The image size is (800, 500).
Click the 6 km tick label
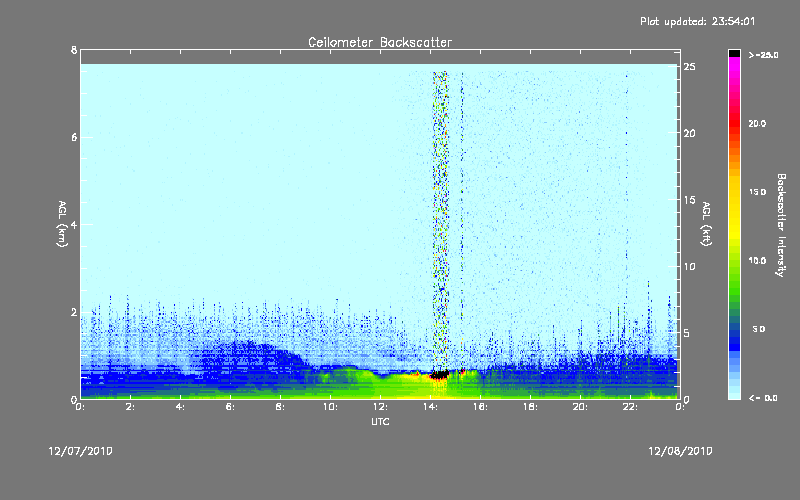(74, 137)
